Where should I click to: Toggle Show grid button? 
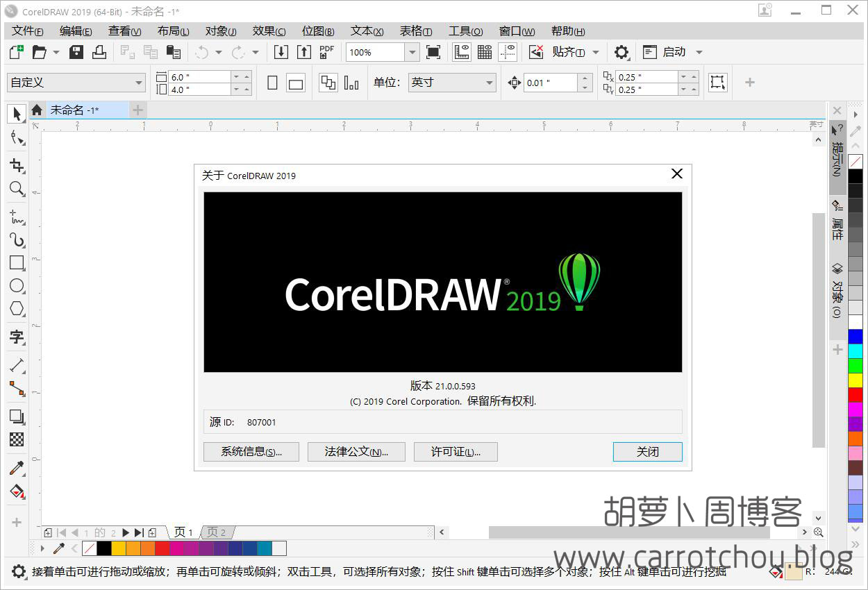pos(485,52)
